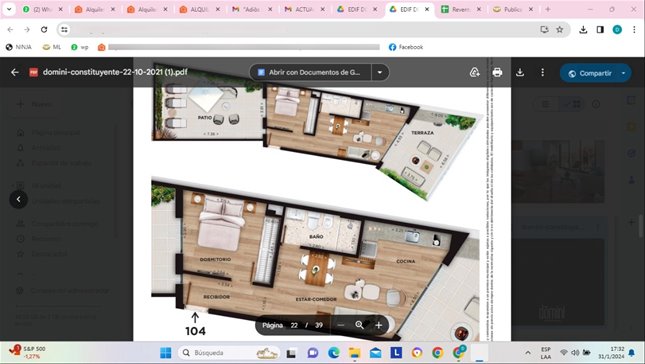Open the NINJA bookmark
Viewport: 645px width, 364px height.
coord(19,47)
